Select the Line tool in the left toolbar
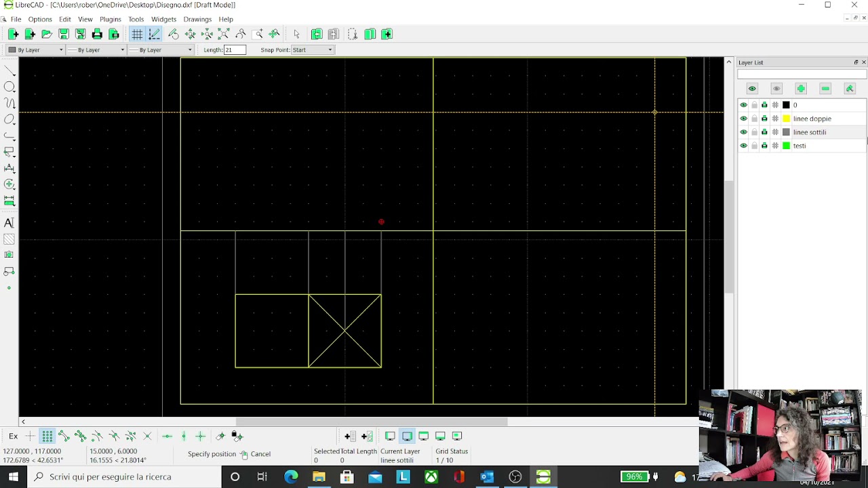The width and height of the screenshot is (868, 488). 9,70
